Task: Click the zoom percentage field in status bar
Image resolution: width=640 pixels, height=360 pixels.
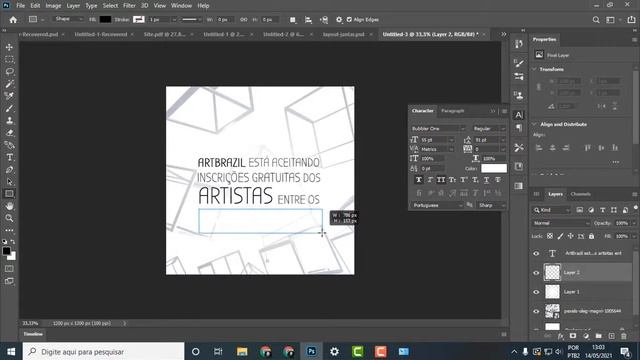Action: tap(30, 323)
